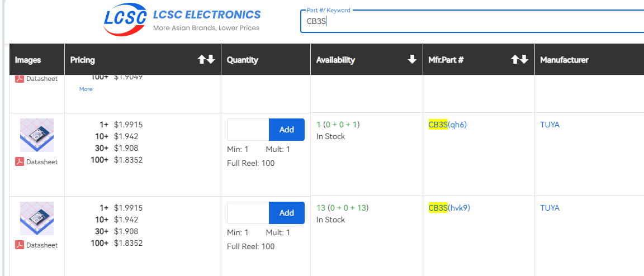644x276 pixels.
Task: Click availability '13 (0 + 0 + 13)'
Action: click(342, 208)
